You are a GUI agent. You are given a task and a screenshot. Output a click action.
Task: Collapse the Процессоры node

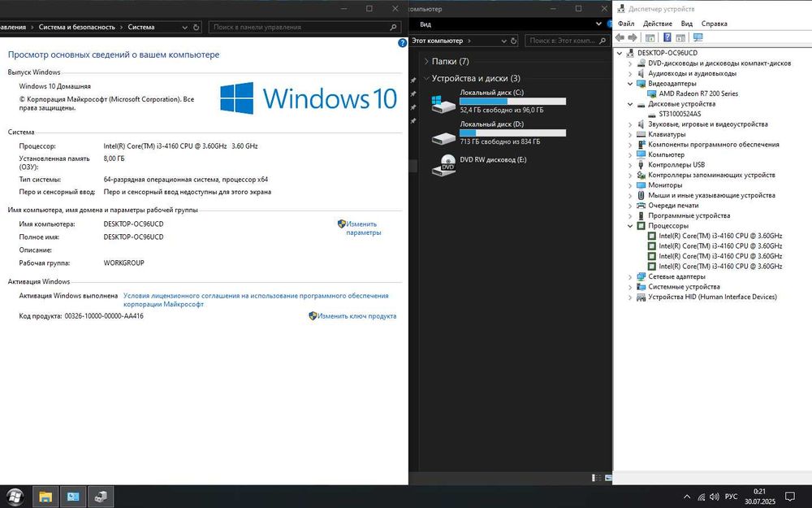coord(630,225)
